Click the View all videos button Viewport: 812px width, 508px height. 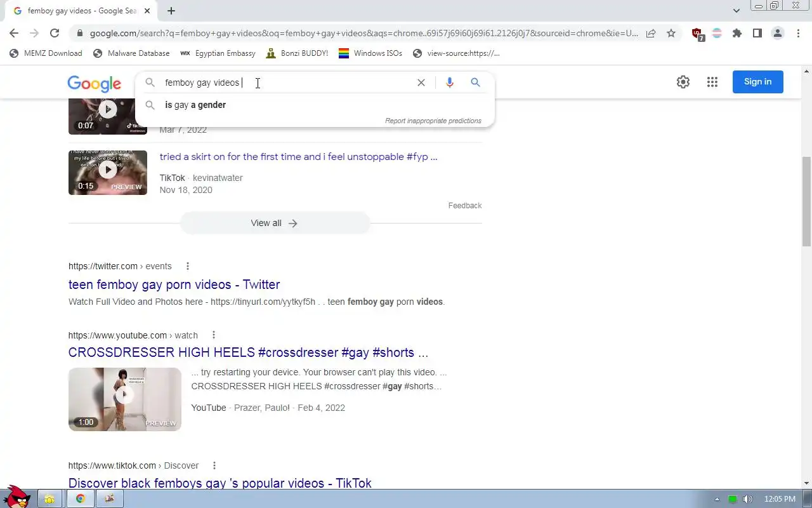(275, 223)
